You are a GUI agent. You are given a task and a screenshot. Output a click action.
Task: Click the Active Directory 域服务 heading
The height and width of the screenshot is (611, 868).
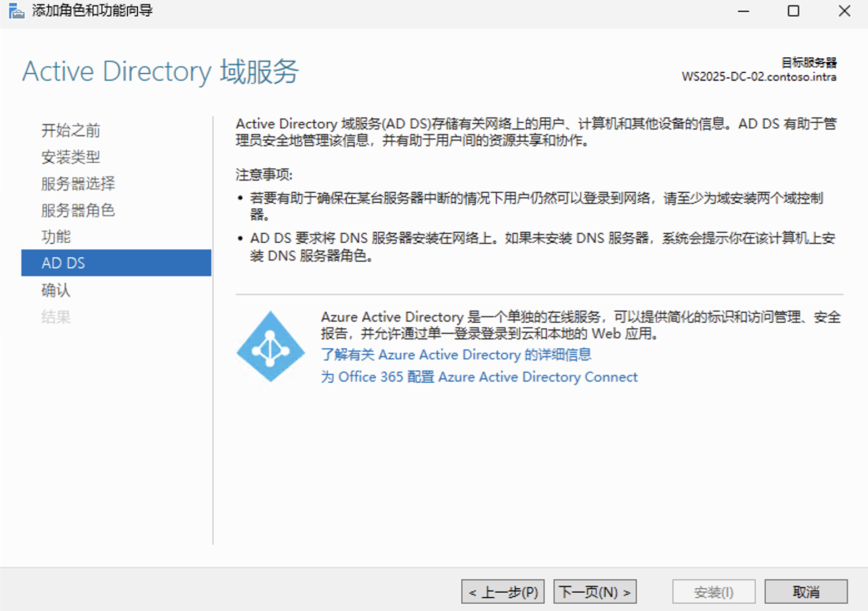point(161,72)
